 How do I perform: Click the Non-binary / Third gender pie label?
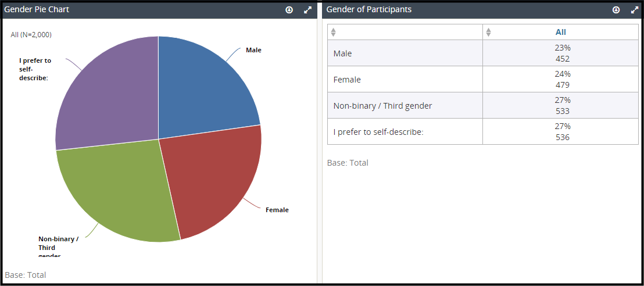click(58, 247)
